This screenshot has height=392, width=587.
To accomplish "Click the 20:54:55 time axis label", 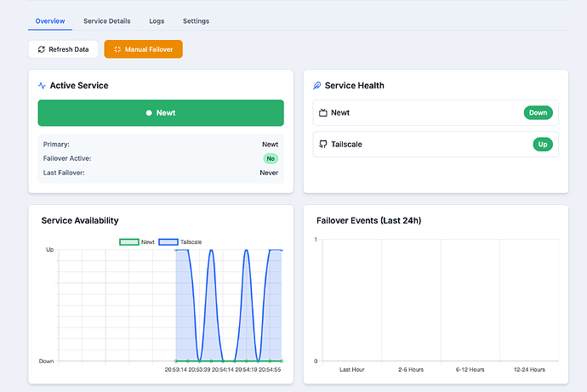I will [270, 370].
